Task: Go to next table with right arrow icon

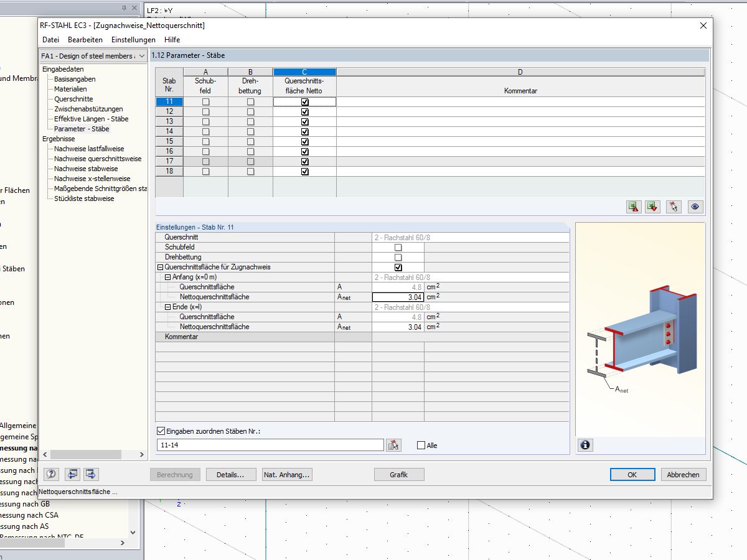Action: [91, 474]
